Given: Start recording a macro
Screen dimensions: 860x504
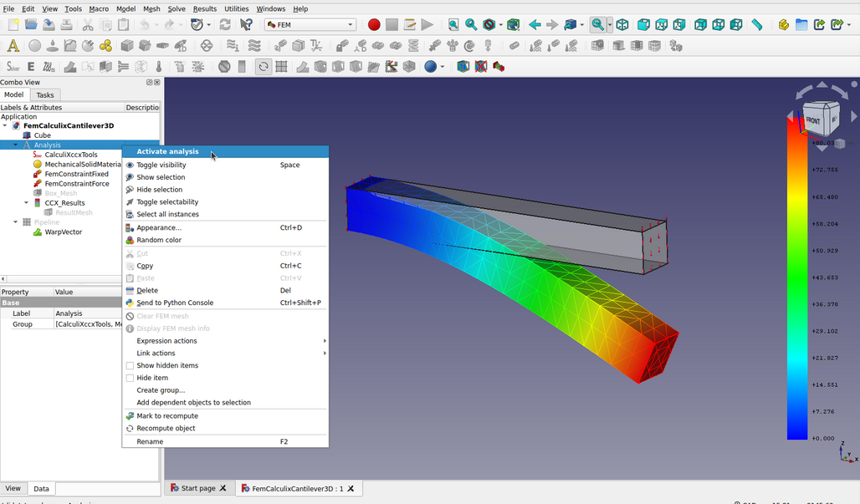Looking at the screenshot, I should (x=374, y=24).
